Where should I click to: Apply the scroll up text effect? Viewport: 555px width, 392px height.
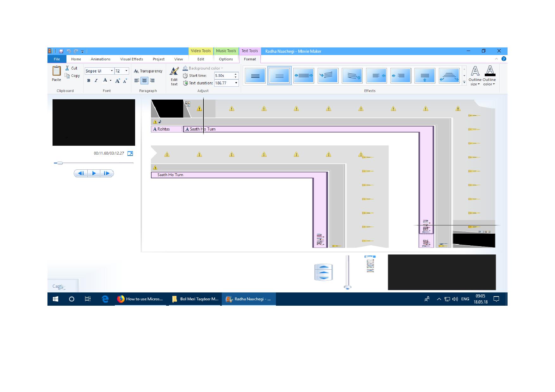425,76
